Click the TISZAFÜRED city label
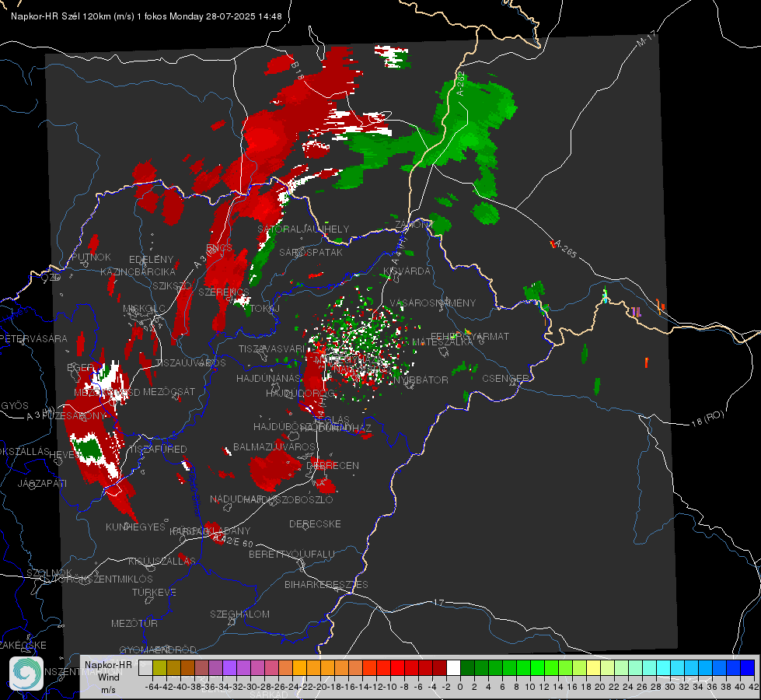Image resolution: width=761 pixels, height=700 pixels. coord(158,450)
